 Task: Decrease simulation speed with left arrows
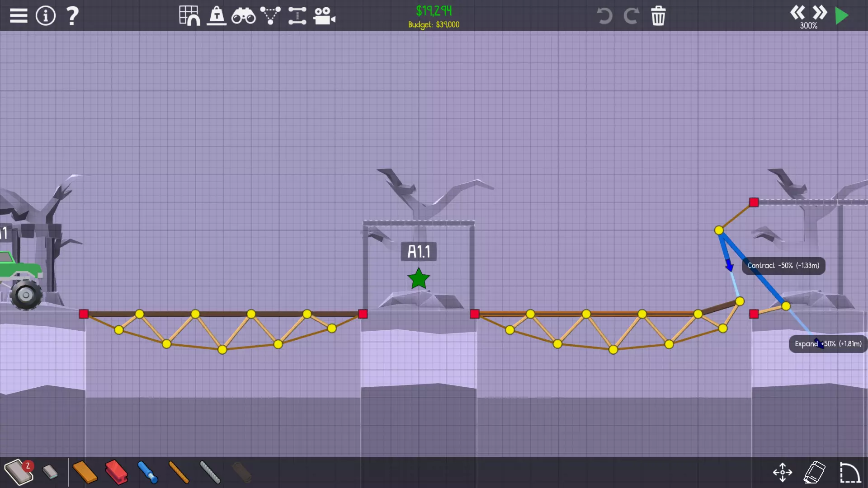click(797, 13)
